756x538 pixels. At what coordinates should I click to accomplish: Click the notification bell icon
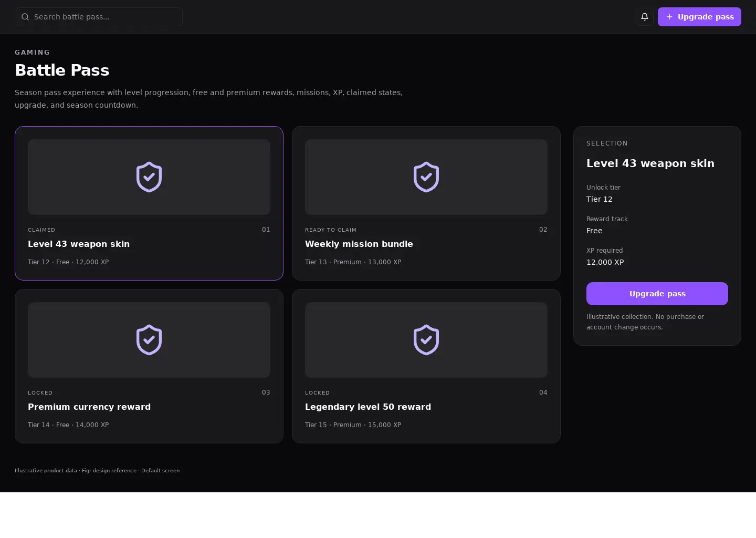click(x=645, y=17)
